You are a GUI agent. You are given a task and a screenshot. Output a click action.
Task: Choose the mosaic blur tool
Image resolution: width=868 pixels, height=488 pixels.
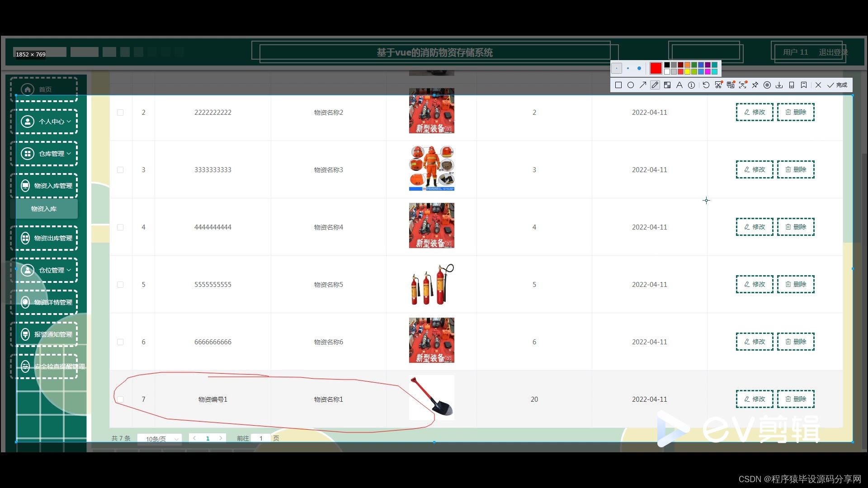pyautogui.click(x=667, y=85)
